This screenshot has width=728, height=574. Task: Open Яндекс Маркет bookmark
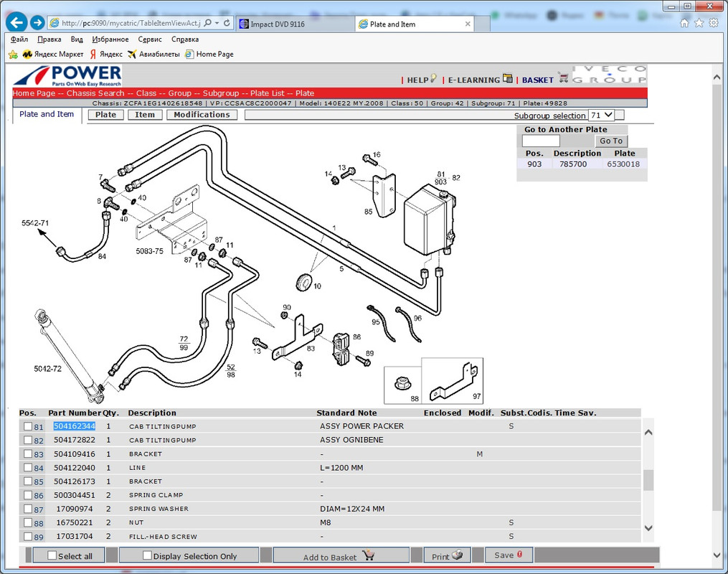pos(53,55)
